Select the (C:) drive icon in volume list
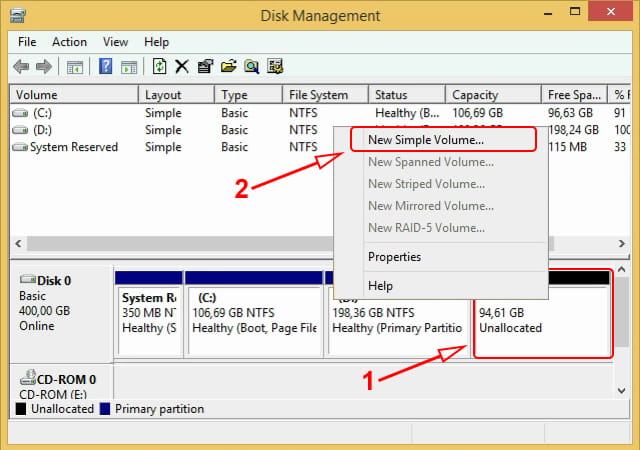 20,113
